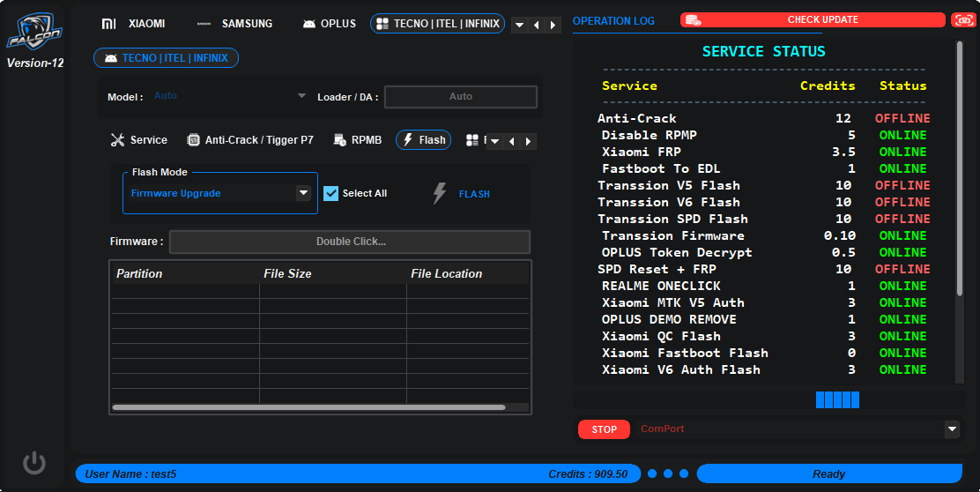Click the grid icon of cut-off tab
The width and height of the screenshot is (980, 492).
click(472, 140)
